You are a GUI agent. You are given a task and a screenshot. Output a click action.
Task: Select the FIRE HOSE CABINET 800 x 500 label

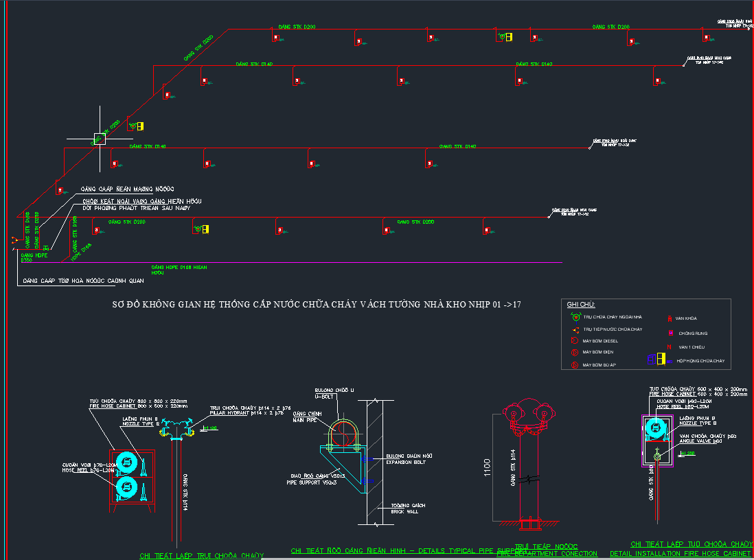point(138,406)
